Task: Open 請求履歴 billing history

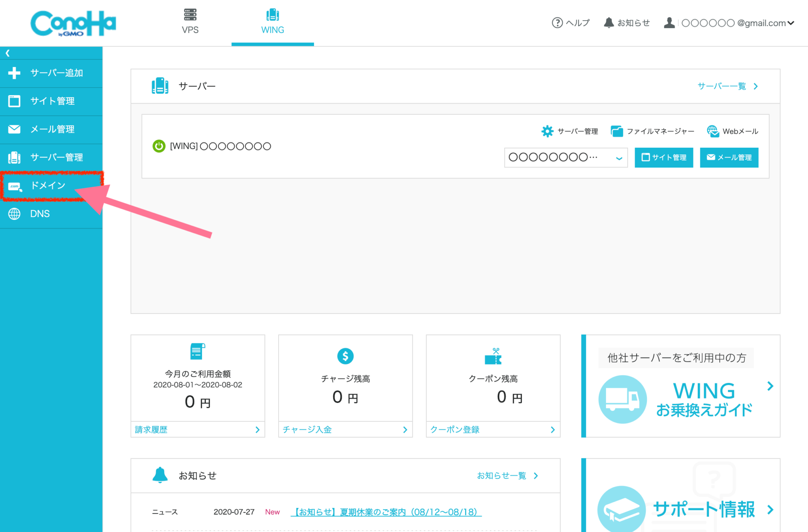Action: [x=151, y=430]
